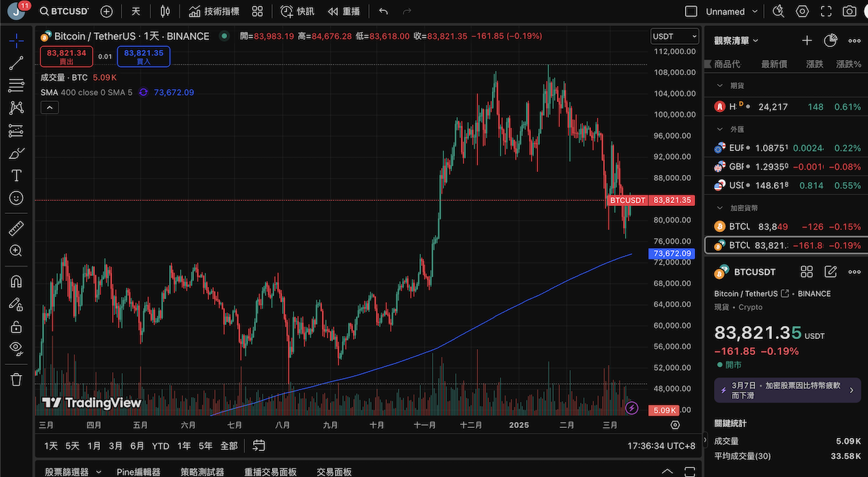Image resolution: width=868 pixels, height=477 pixels.
Task: Open the patterns drawing tool
Action: click(x=16, y=108)
